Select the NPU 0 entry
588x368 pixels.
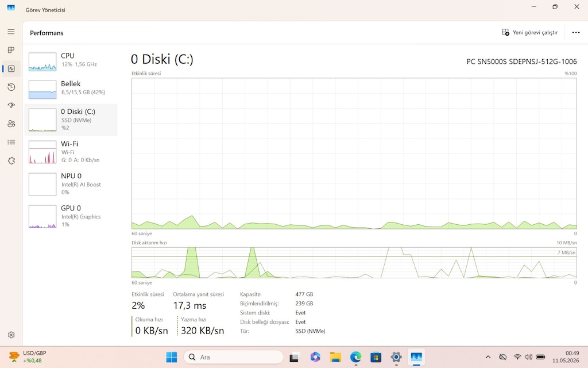click(71, 184)
